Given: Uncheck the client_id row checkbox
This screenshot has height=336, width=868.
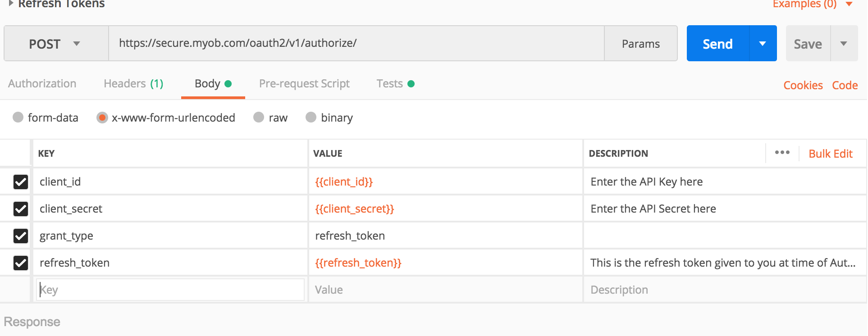Looking at the screenshot, I should pyautogui.click(x=21, y=182).
